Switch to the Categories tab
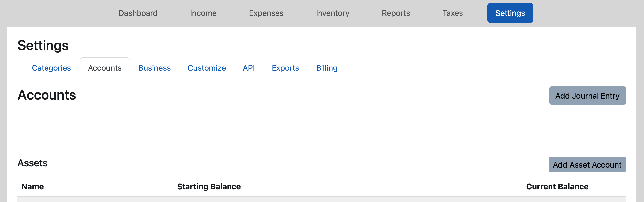 (x=51, y=68)
